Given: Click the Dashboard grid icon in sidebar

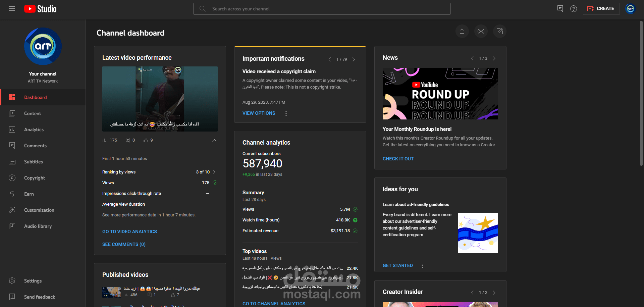Looking at the screenshot, I should [x=12, y=97].
